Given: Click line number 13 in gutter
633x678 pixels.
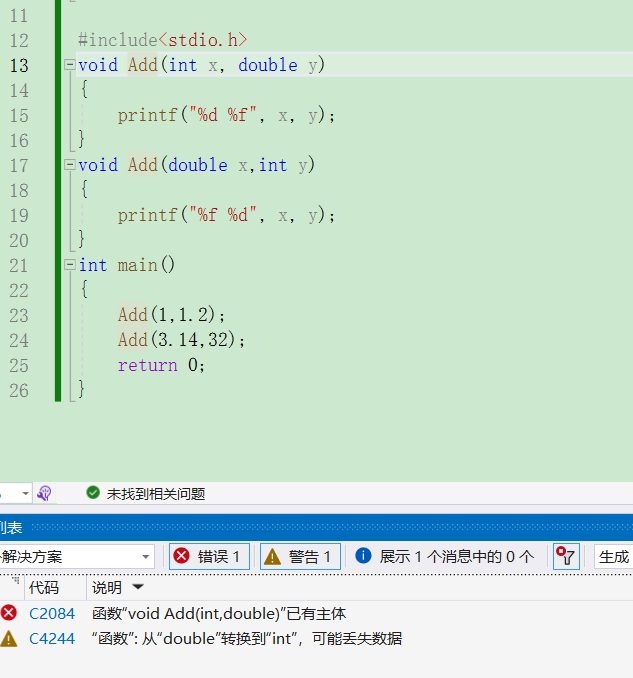Looking at the screenshot, I should click(19, 66).
